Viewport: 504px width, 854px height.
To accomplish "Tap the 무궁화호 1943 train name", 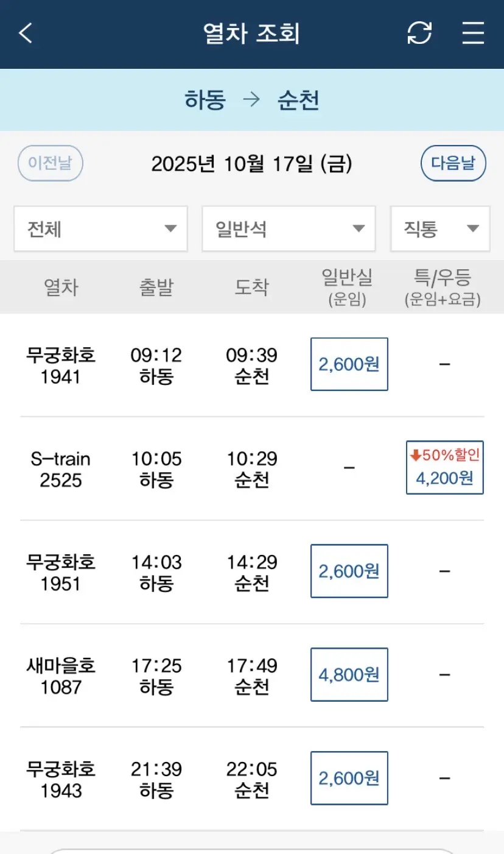I will click(61, 780).
